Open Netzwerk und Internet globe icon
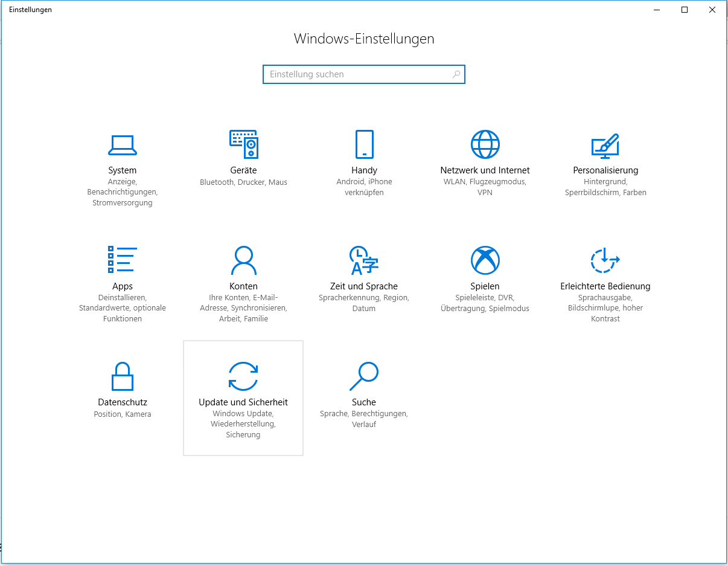The width and height of the screenshot is (728, 566). pyautogui.click(x=485, y=144)
